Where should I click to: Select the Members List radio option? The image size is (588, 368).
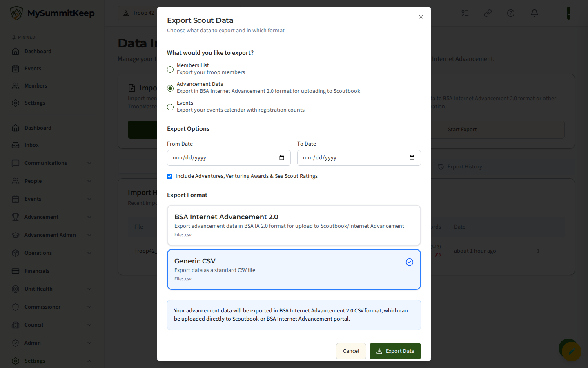pos(170,70)
